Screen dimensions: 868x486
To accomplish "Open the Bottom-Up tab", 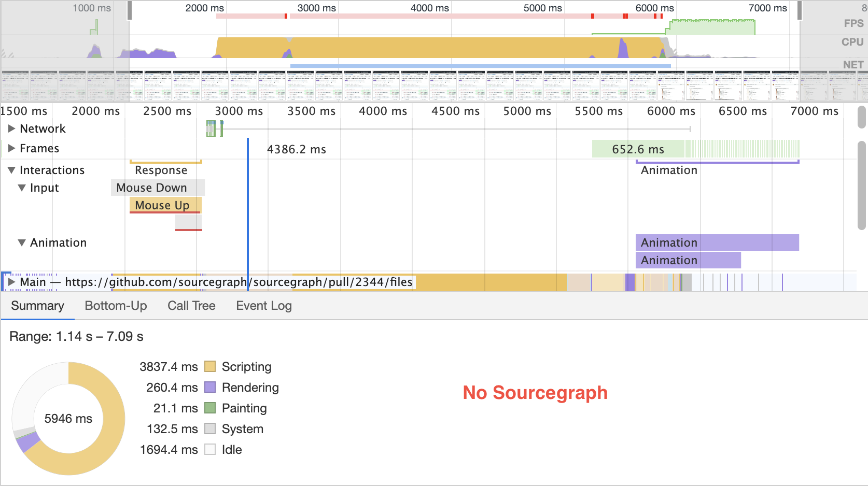I will [116, 306].
